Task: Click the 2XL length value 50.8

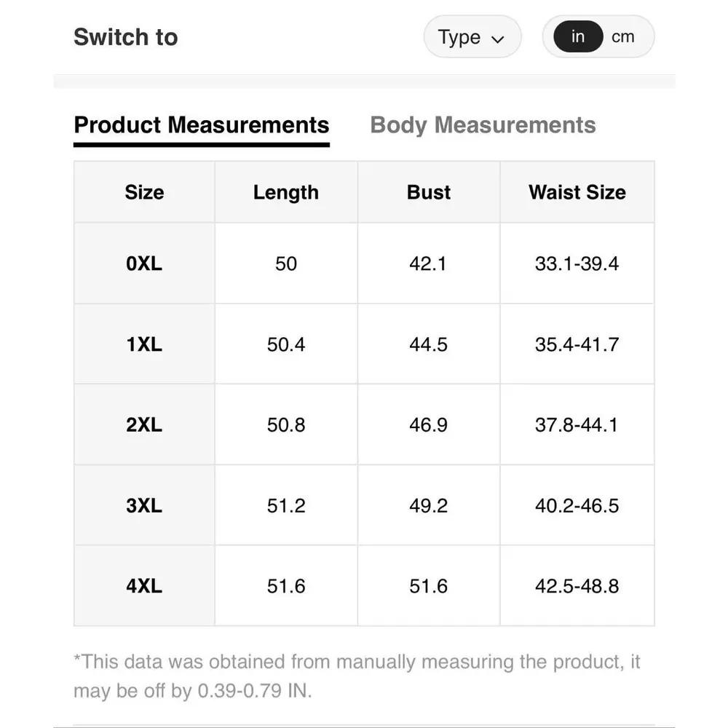Action: pos(286,425)
